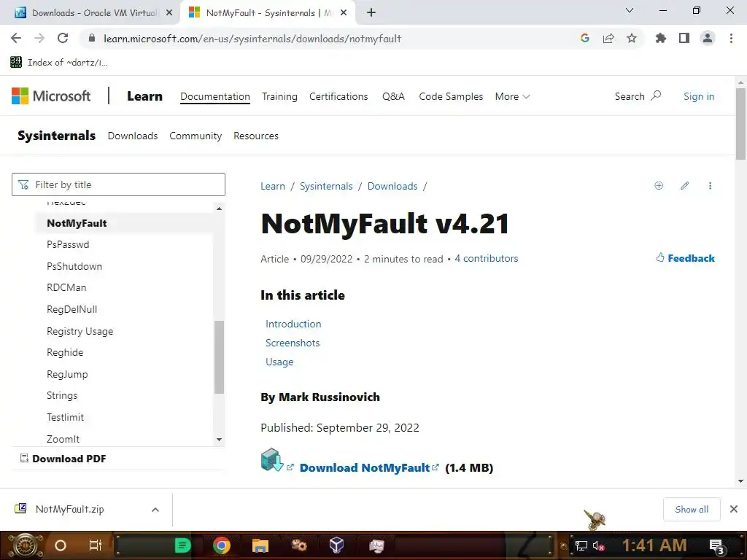Open the Certifications menu item
The image size is (747, 560).
point(338,96)
